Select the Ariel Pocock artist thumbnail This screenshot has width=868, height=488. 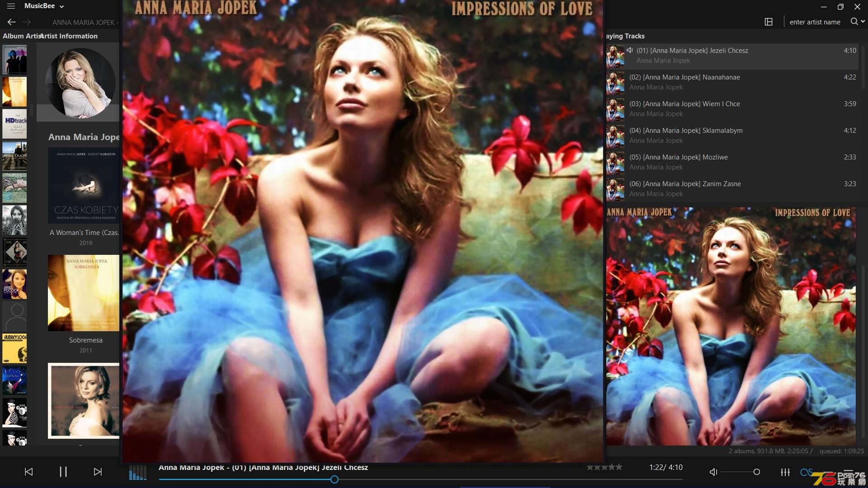[x=14, y=284]
